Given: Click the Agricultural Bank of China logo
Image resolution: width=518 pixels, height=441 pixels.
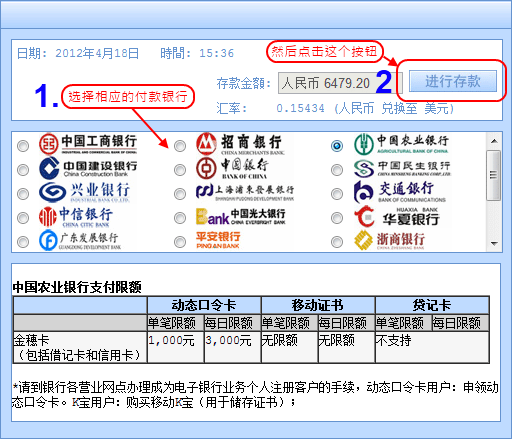Looking at the screenshot, I should tap(401, 144).
